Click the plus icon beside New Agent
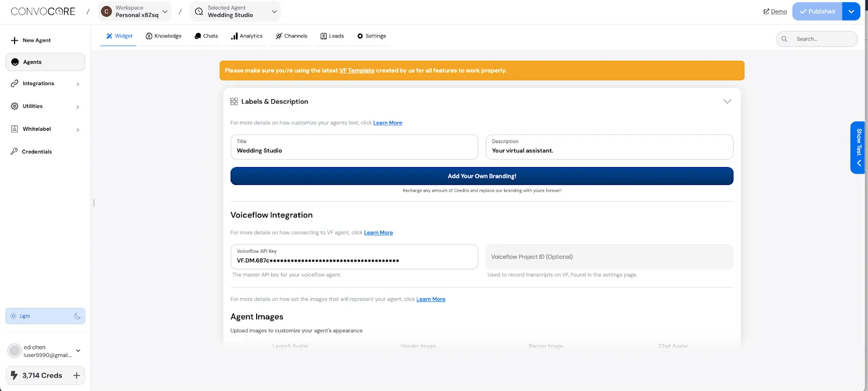This screenshot has width=868, height=391. click(x=15, y=40)
